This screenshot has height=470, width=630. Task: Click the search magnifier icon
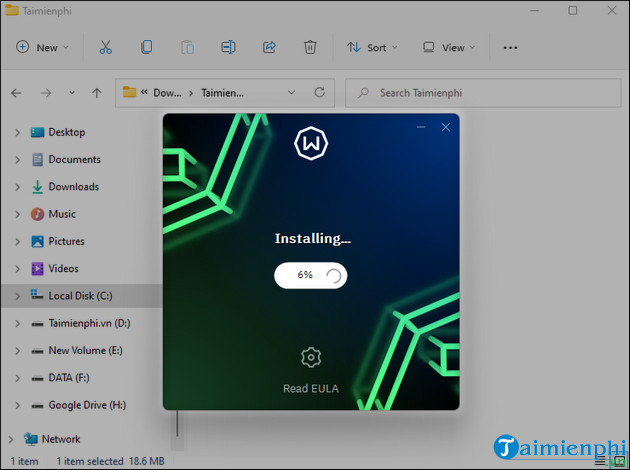tap(363, 93)
